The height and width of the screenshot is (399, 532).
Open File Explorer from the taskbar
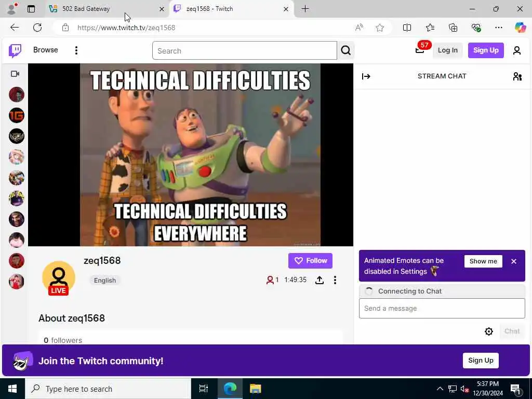coord(255,389)
